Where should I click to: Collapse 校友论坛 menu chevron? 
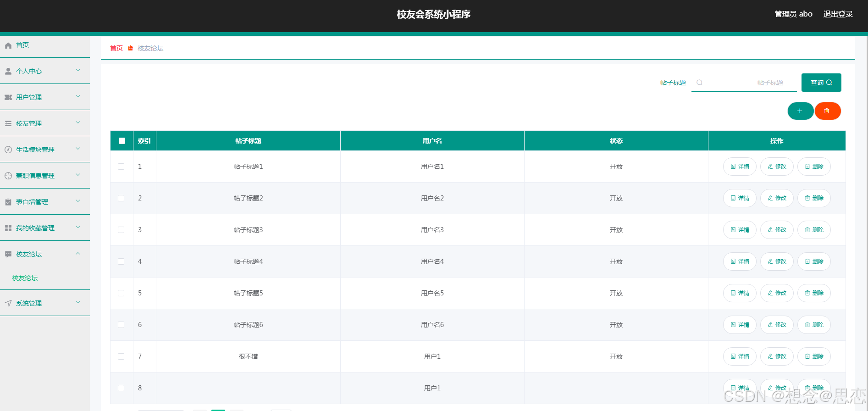(78, 253)
